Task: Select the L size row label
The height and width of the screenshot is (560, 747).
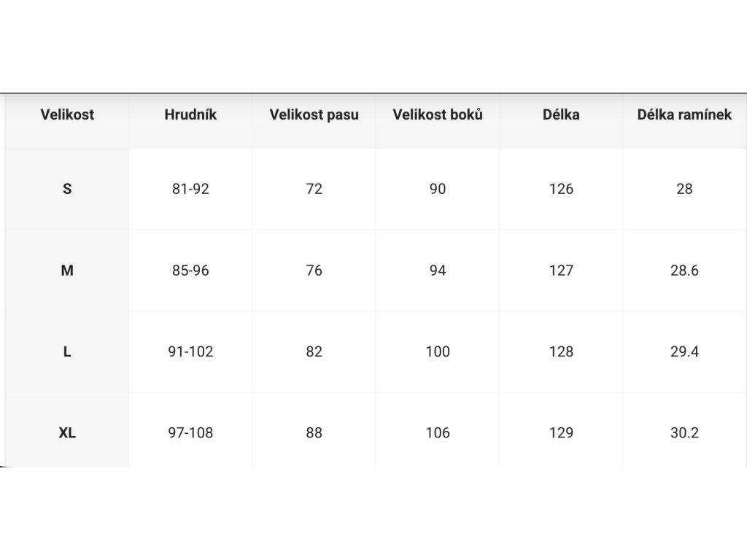Action: (67, 352)
